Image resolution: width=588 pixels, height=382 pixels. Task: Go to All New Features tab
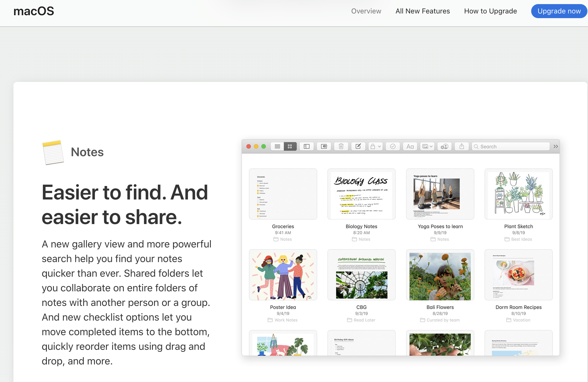pos(423,11)
